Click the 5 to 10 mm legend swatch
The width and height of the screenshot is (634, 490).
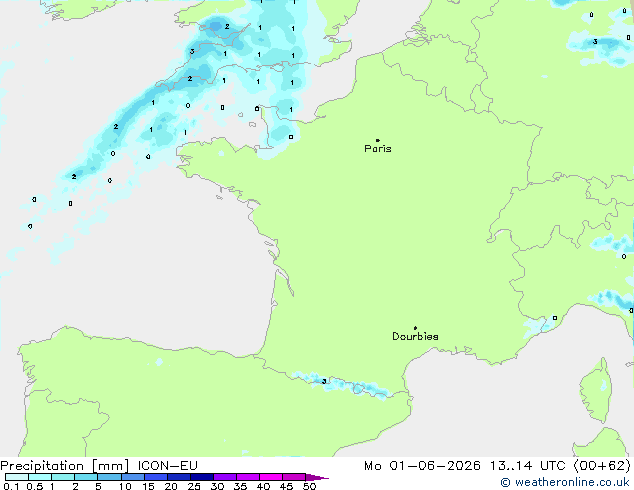tap(109, 477)
